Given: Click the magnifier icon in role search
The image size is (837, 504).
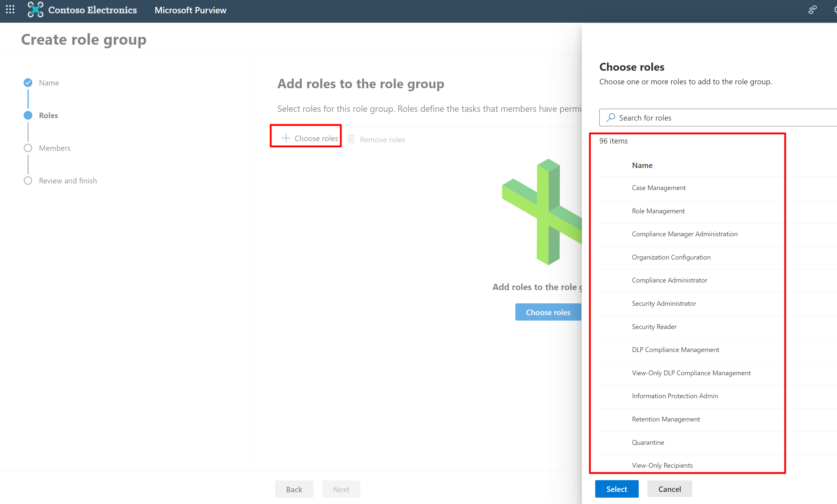Looking at the screenshot, I should point(611,118).
